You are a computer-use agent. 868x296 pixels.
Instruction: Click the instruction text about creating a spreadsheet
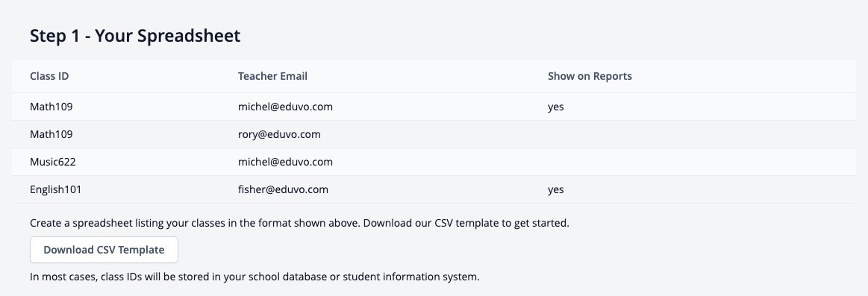click(299, 224)
